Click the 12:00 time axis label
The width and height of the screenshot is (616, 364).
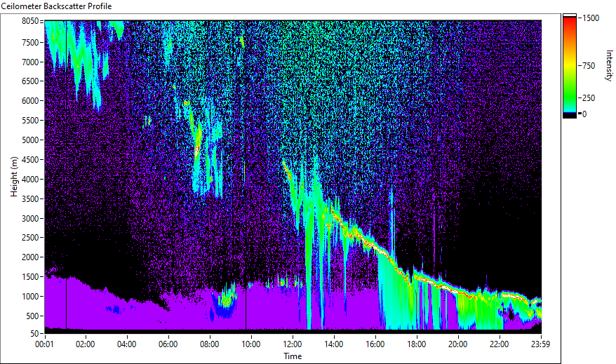(293, 344)
